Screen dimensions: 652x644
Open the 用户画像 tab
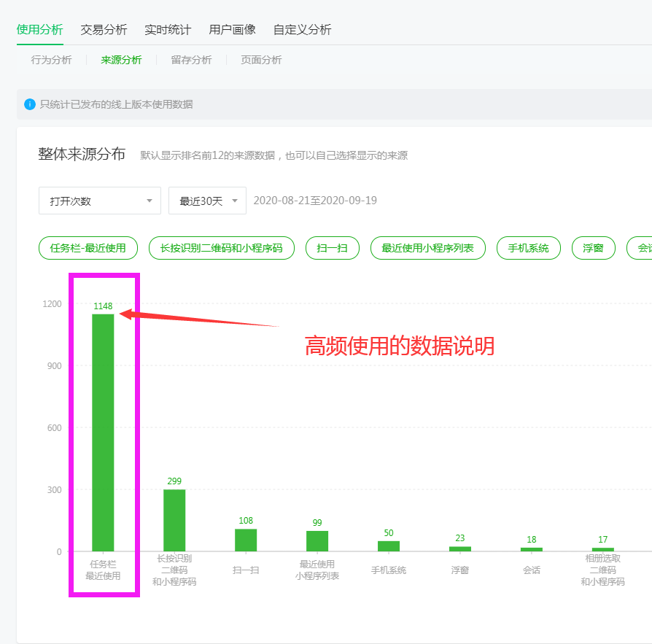tap(232, 30)
